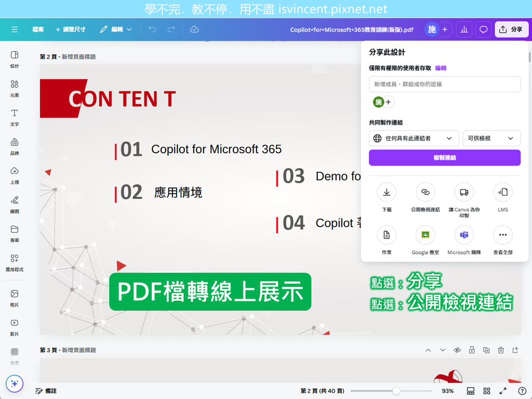Expand the 可供檢視 permission dropdown
Image resolution: width=532 pixels, height=399 pixels.
[491, 138]
